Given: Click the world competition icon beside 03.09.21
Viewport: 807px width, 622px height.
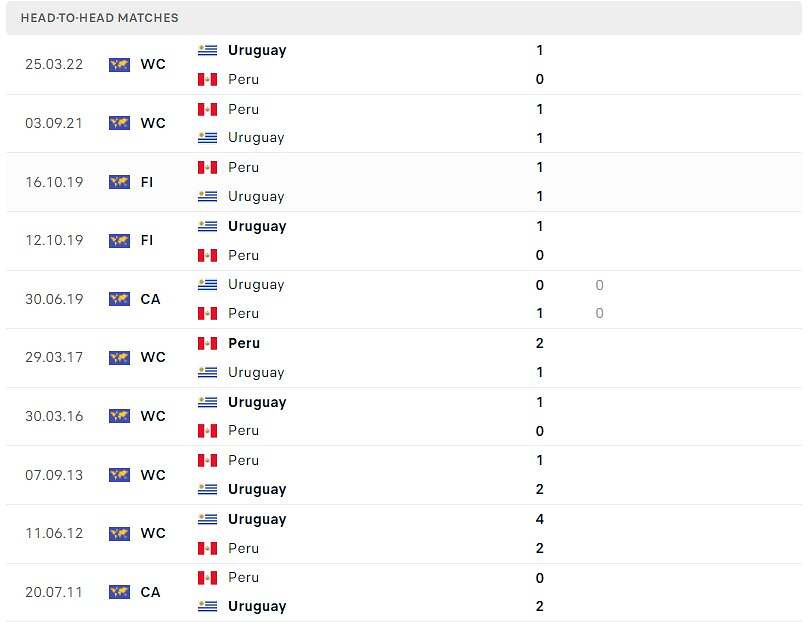Looking at the screenshot, I should tap(119, 123).
